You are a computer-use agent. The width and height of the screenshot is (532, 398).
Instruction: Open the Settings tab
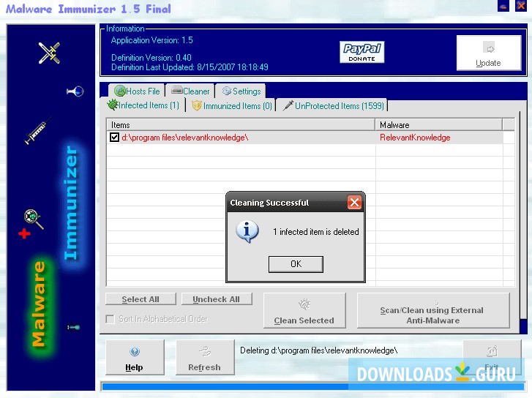point(241,91)
